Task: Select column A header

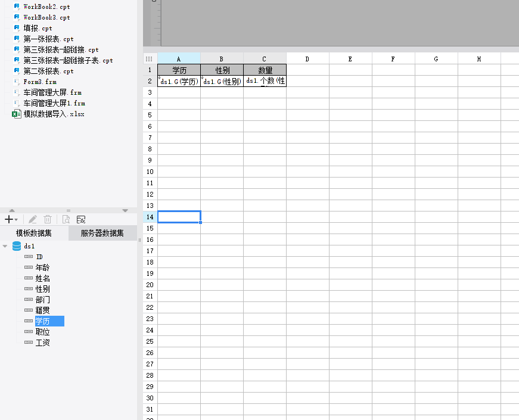Action: tap(179, 58)
